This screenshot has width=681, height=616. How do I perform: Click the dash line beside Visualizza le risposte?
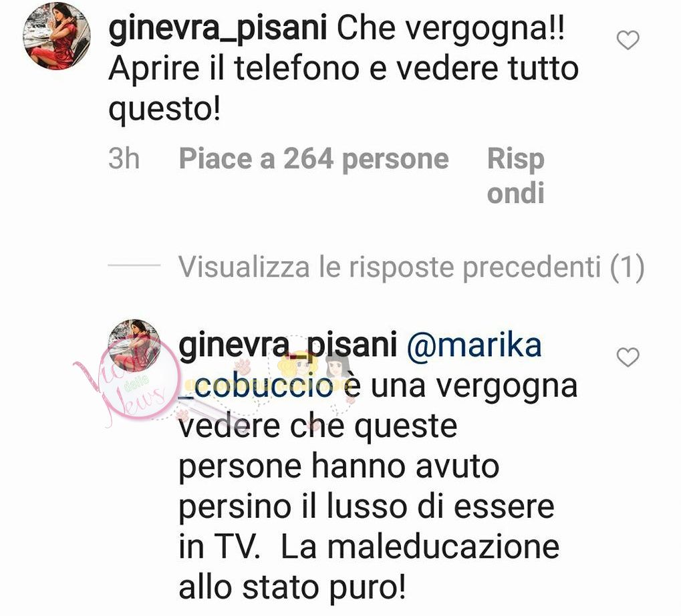coord(134,265)
